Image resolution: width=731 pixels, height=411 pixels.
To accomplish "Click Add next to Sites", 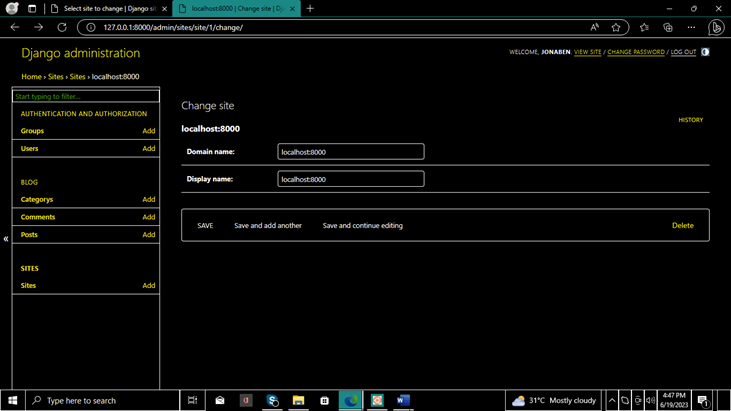I will pos(149,286).
